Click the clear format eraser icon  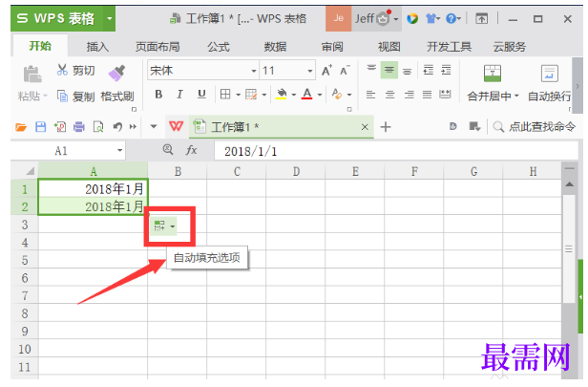coord(337,95)
